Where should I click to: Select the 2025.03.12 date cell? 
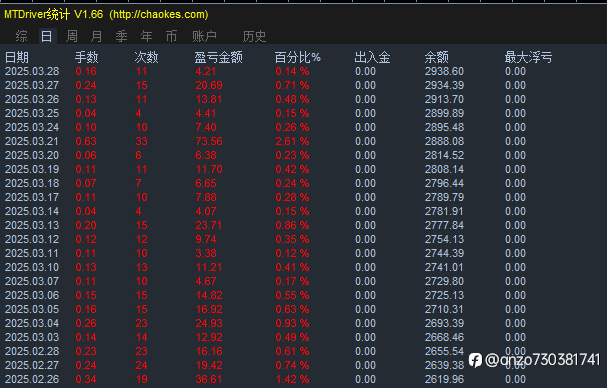click(32, 239)
